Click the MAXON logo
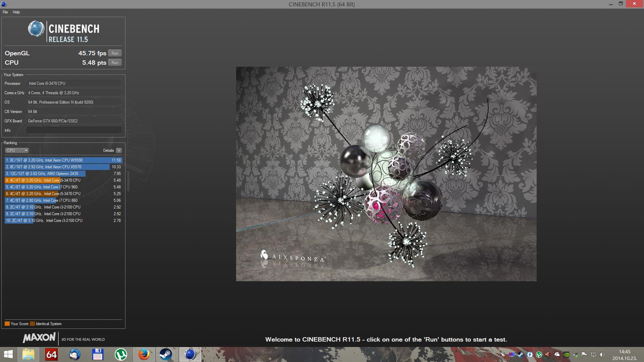Viewport: 644px width, 362px height. [x=39, y=338]
